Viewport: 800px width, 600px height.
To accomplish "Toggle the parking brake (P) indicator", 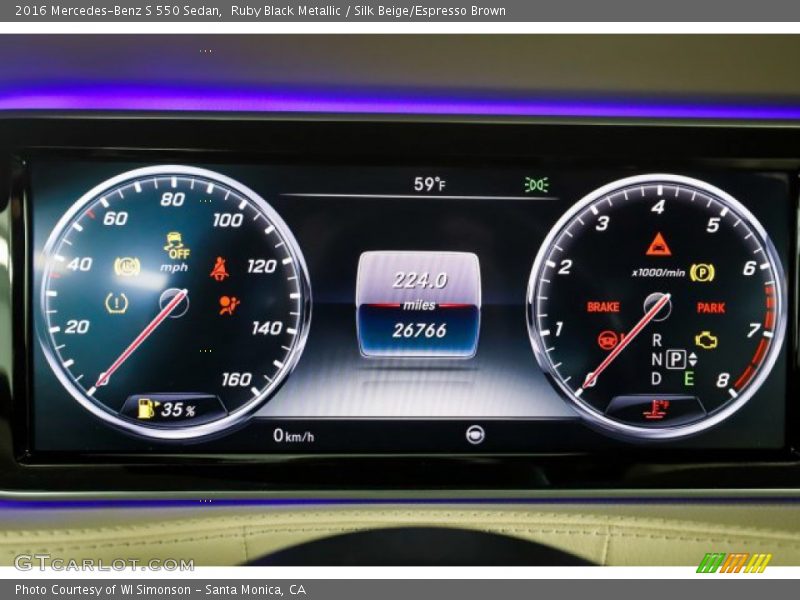I will (701, 271).
